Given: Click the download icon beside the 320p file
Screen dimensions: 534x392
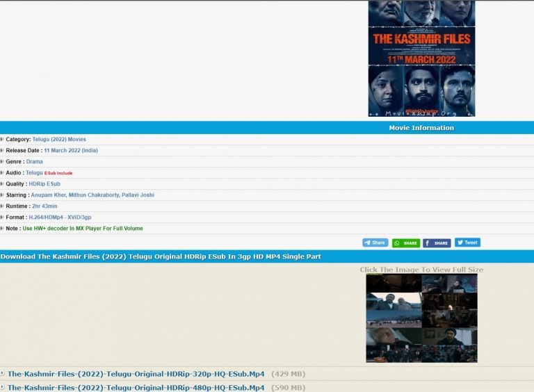Looking at the screenshot, I should 2,374.
